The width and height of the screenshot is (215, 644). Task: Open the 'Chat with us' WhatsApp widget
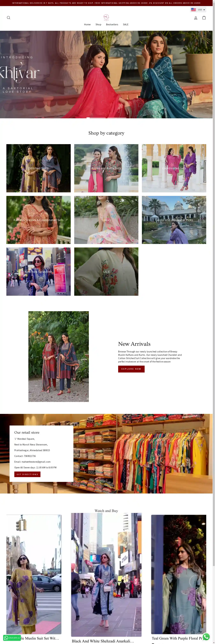pos(12,638)
